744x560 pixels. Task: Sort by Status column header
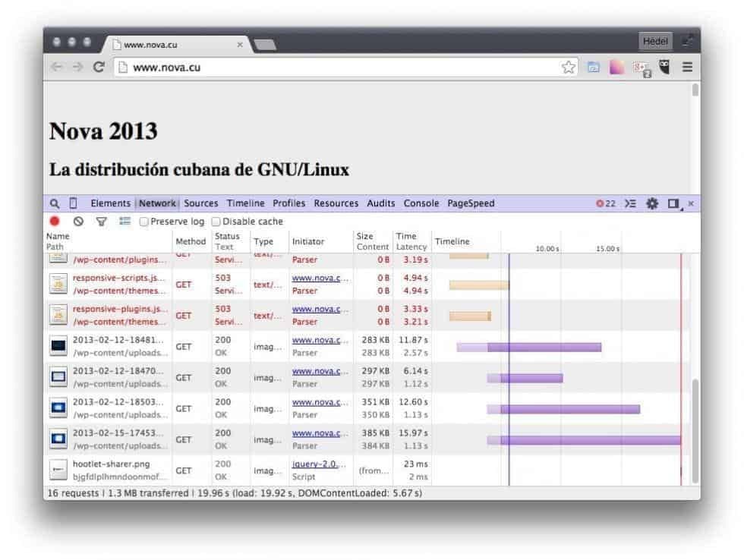coord(231,241)
